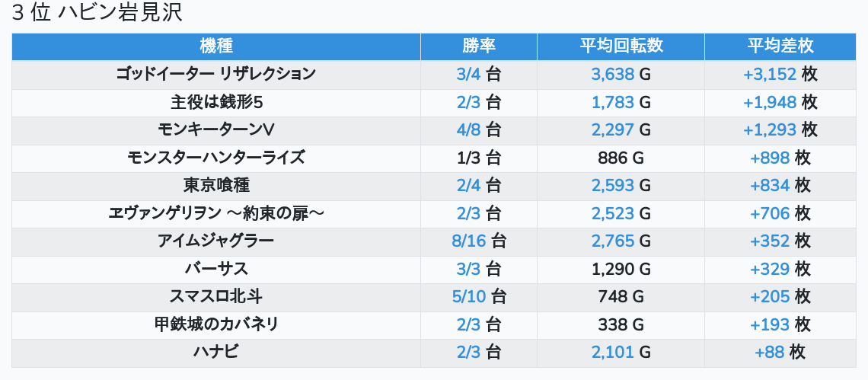This screenshot has height=380, width=868.
Task: Click the +3,152 average difference value
Action: [x=770, y=74]
